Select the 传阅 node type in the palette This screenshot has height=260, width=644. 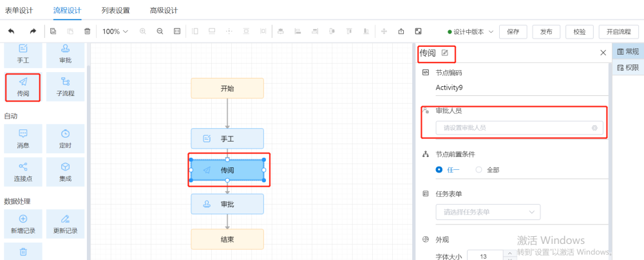pos(23,87)
